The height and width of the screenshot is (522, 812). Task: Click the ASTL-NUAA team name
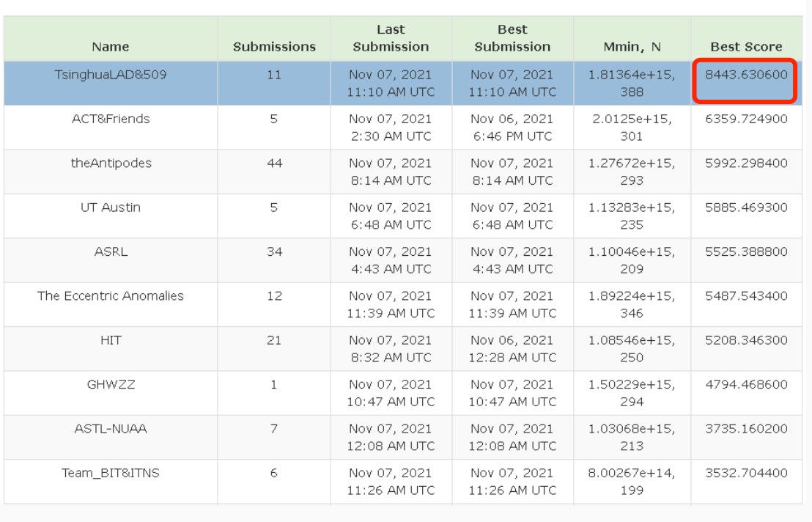pos(110,429)
